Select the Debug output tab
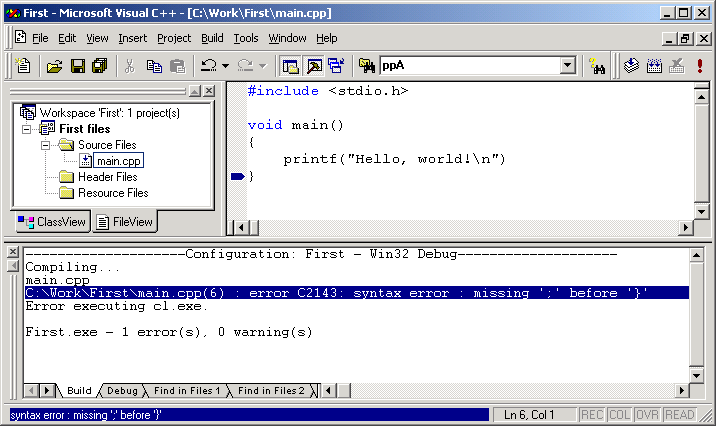The height and width of the screenshot is (426, 716). (122, 391)
